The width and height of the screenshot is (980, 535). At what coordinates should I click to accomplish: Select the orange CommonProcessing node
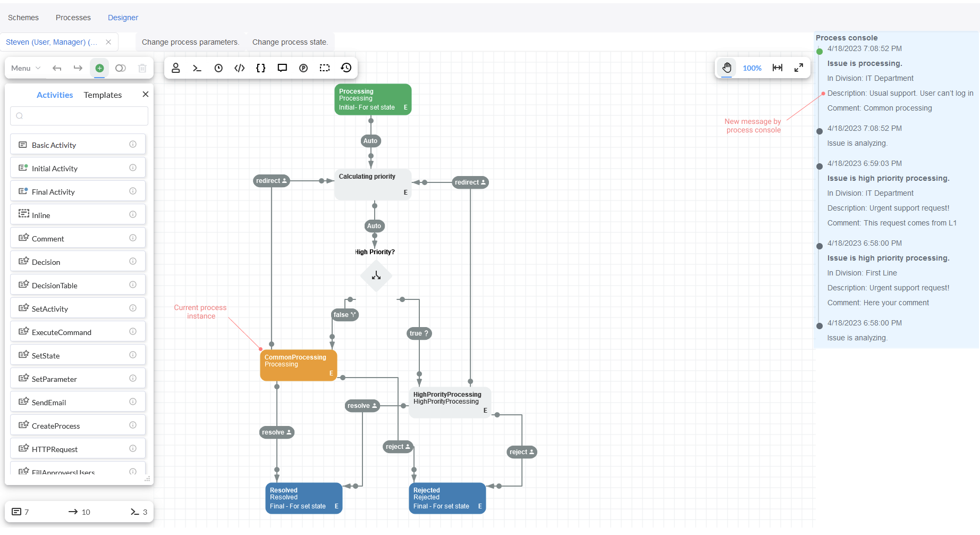tap(299, 365)
